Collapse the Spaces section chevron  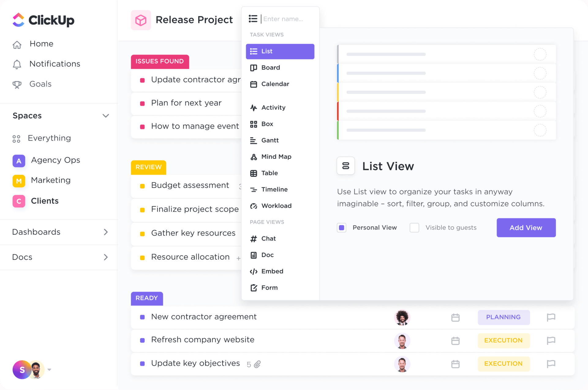point(106,116)
